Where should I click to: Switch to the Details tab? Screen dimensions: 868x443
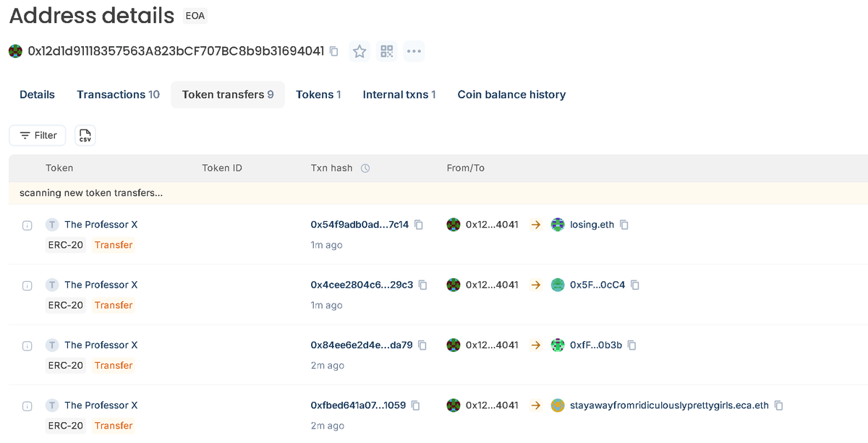click(x=37, y=95)
